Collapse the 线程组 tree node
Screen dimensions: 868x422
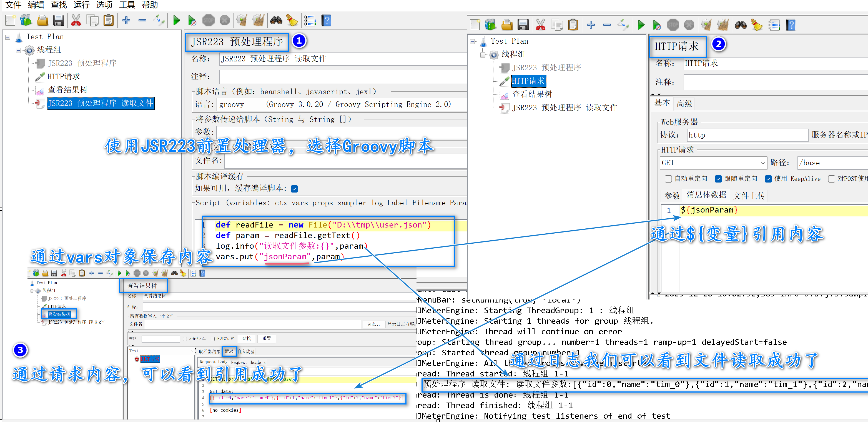pyautogui.click(x=18, y=50)
